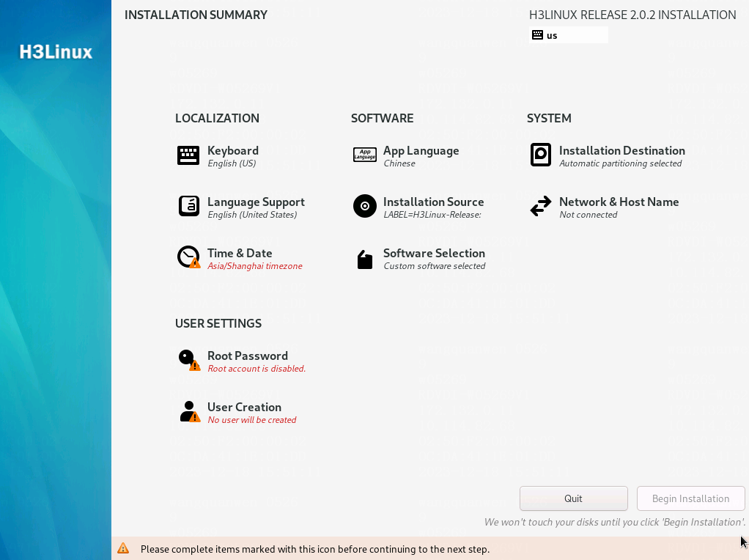Screen dimensions: 749x560
Task: Click the SOFTWARE section heading
Action: (x=383, y=118)
